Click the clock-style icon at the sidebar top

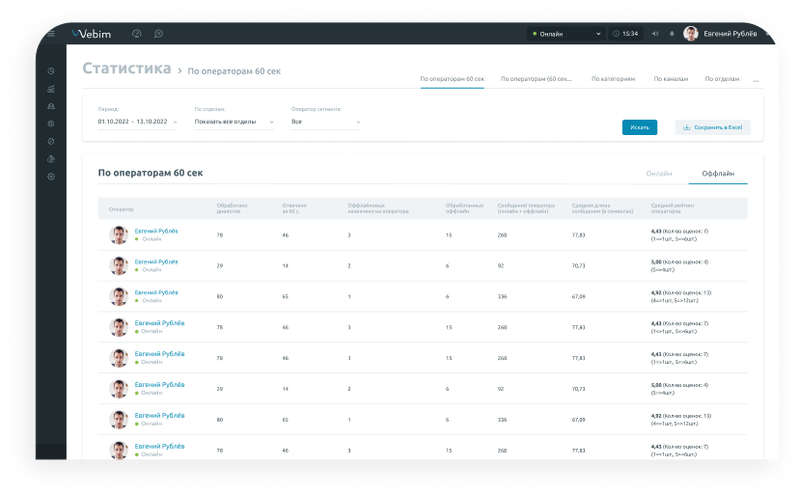(x=51, y=71)
